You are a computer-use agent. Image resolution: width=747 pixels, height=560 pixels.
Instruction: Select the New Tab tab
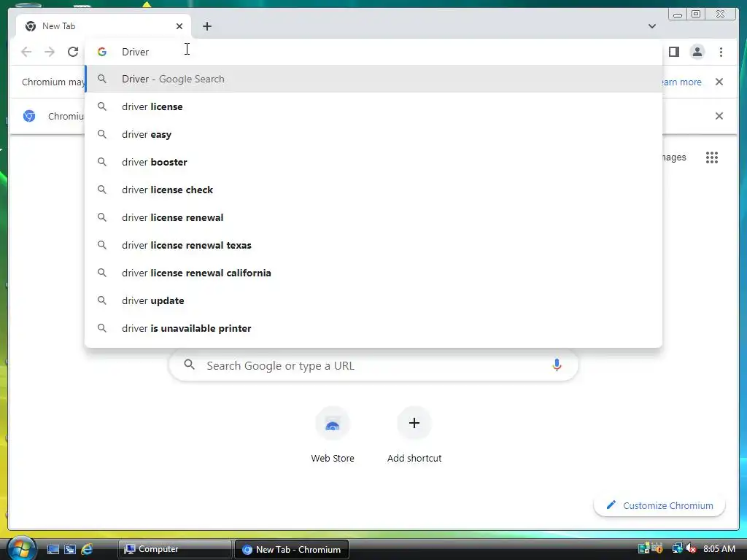(x=104, y=26)
